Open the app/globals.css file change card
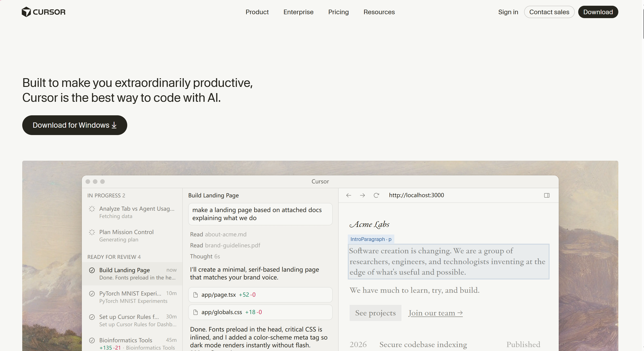The width and height of the screenshot is (644, 351). pos(260,312)
